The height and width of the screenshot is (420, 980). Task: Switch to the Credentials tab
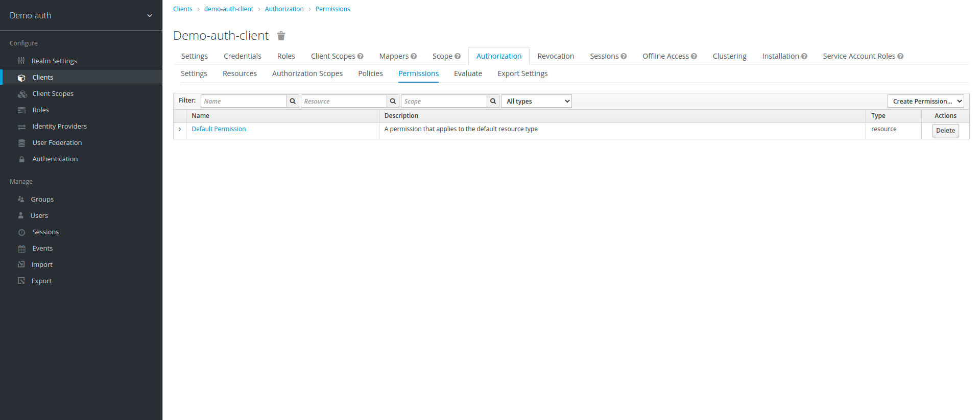tap(242, 56)
